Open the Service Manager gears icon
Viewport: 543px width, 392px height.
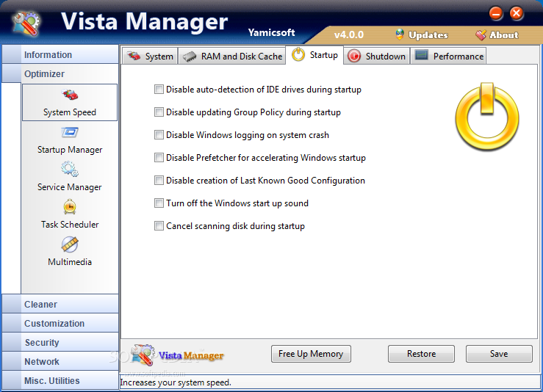coord(70,169)
